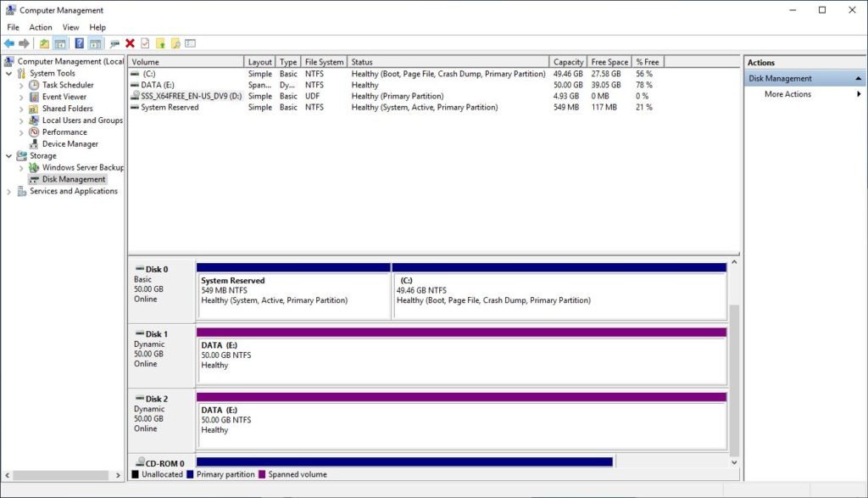The image size is (868, 498).
Task: Click the Windows Server Backup icon
Action: pyautogui.click(x=34, y=167)
